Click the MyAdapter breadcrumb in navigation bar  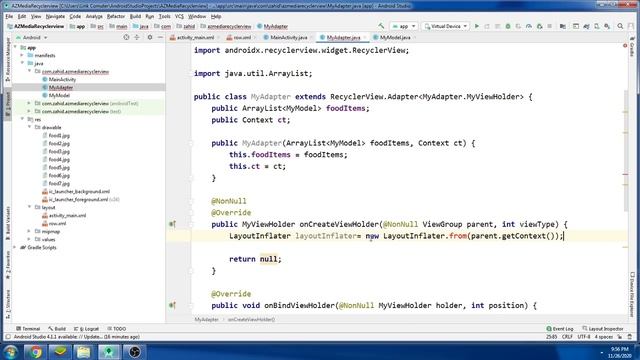tap(273, 26)
